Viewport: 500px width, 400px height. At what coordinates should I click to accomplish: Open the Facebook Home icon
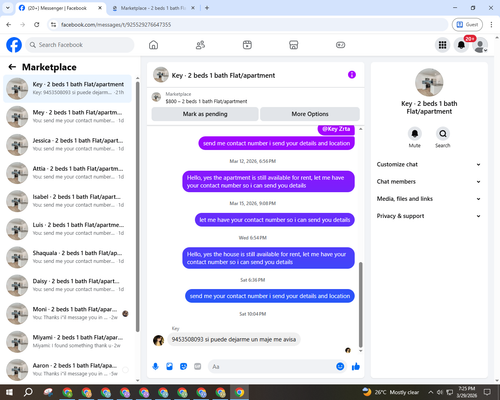click(153, 45)
